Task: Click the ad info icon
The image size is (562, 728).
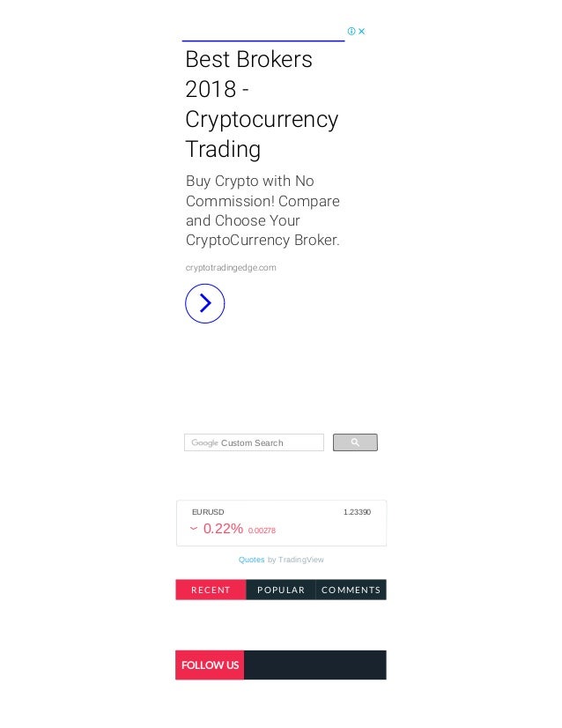Action: (x=351, y=31)
